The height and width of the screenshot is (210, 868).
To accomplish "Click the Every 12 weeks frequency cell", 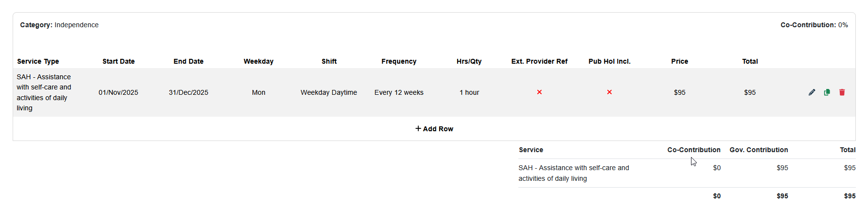I will click(x=399, y=92).
